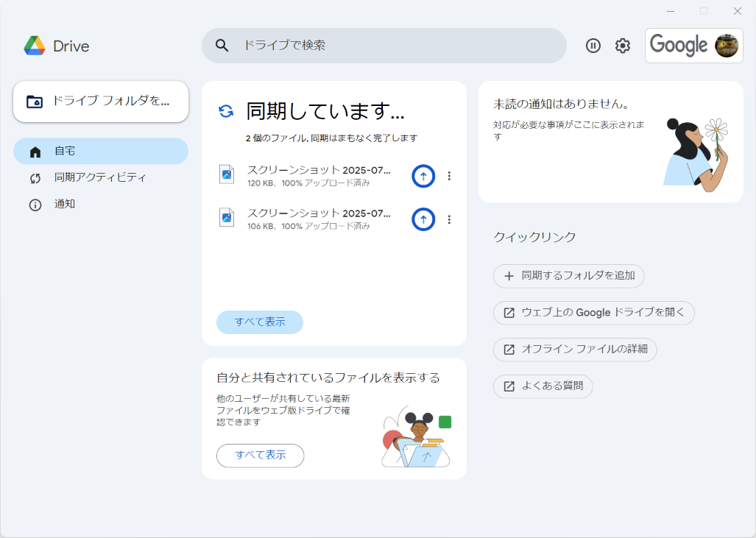Open the three-dot menu for the first file
756x538 pixels.
pyautogui.click(x=450, y=176)
